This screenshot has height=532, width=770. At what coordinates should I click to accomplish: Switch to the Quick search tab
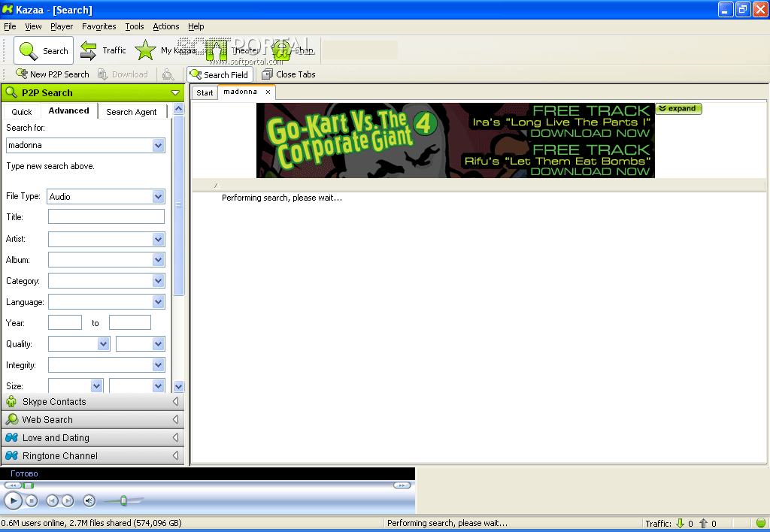(x=22, y=112)
